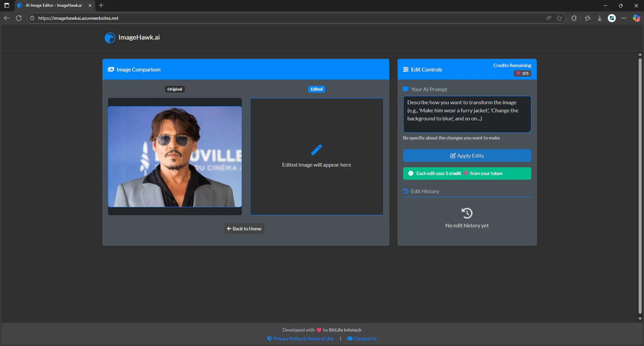
Task: Click the browser address bar URL
Action: (78, 18)
